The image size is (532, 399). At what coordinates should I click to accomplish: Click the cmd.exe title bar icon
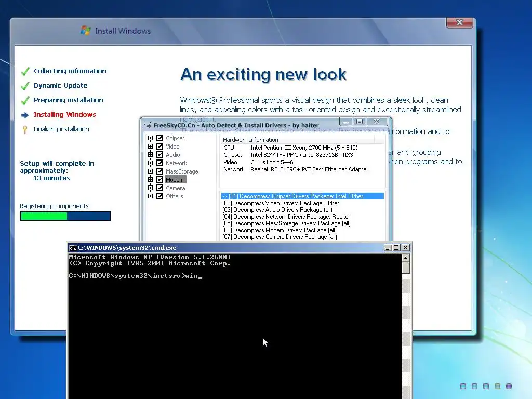click(73, 248)
